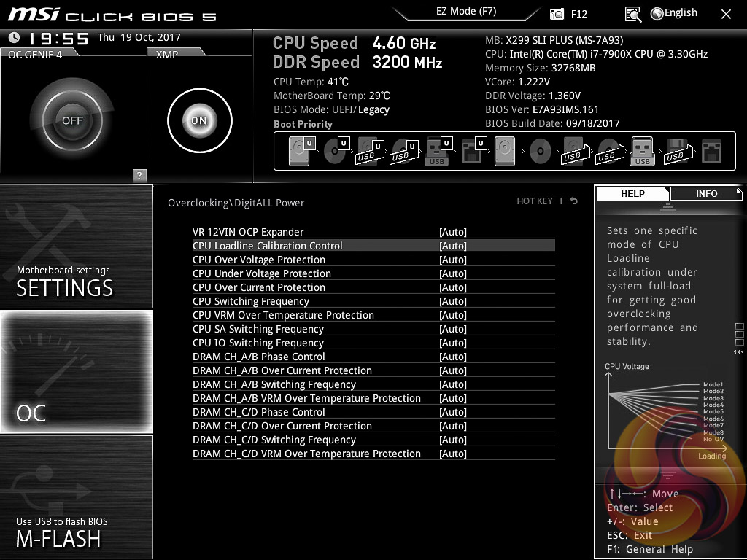Click the BIOS Ver E7A93IMS.161 text
The height and width of the screenshot is (560, 747).
coord(542,109)
